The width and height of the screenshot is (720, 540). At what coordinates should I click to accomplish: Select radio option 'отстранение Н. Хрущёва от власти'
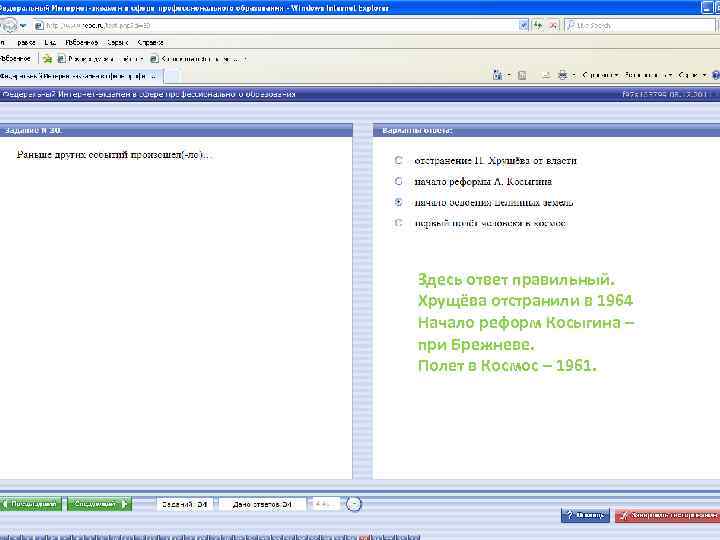399,160
